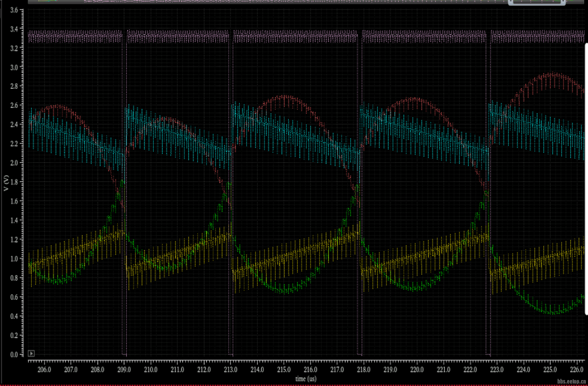Click the small play arrow icon at graph origin
This screenshot has height=386, width=588.
pos(31,353)
